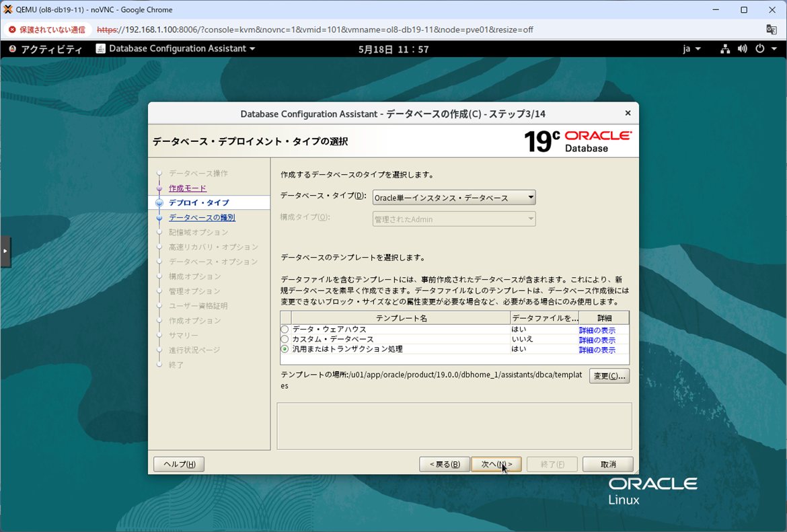Click the empty message area below template location
Viewport: 787px width, 532px height.
click(454, 426)
